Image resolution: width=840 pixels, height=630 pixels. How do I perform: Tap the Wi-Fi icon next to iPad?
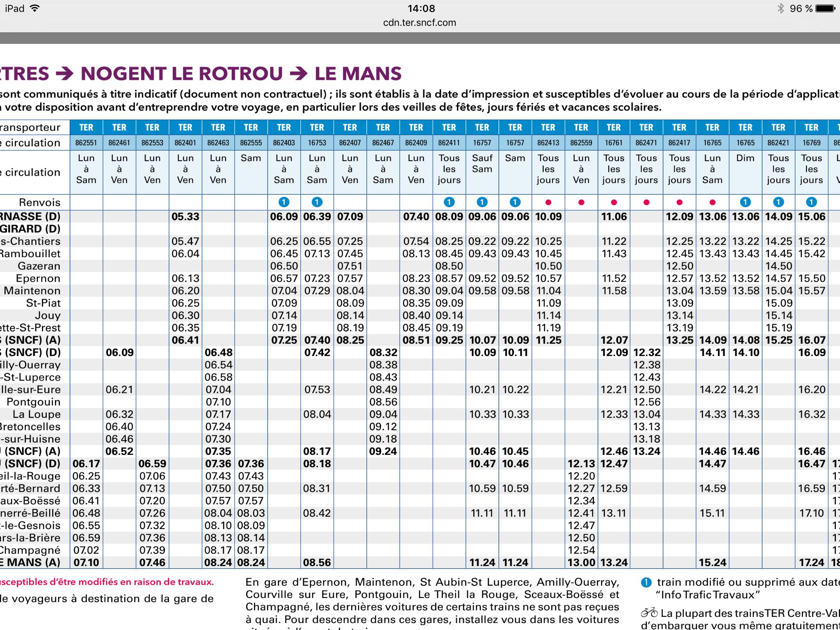35,8
